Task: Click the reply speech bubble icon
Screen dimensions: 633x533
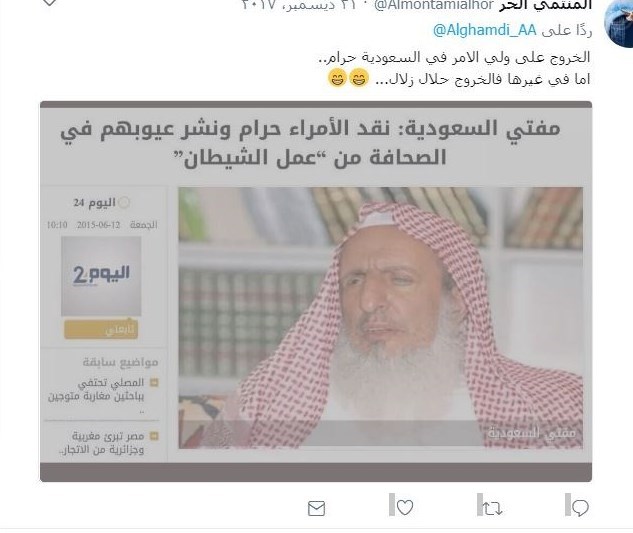Action: [x=580, y=508]
